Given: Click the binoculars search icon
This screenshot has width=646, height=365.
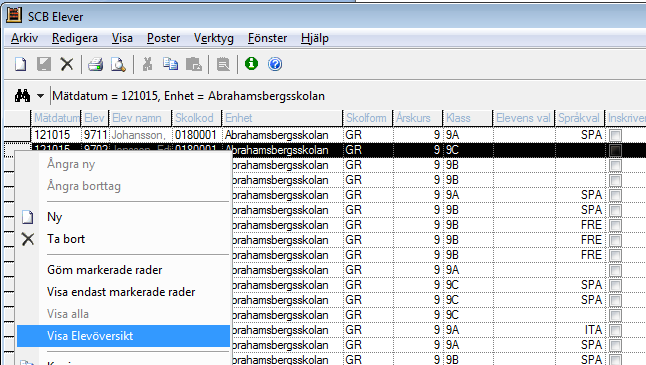Looking at the screenshot, I should pos(22,96).
